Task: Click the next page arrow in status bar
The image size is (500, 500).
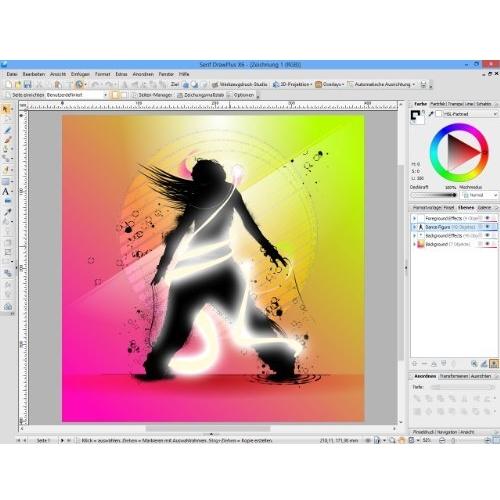Action: [62, 440]
